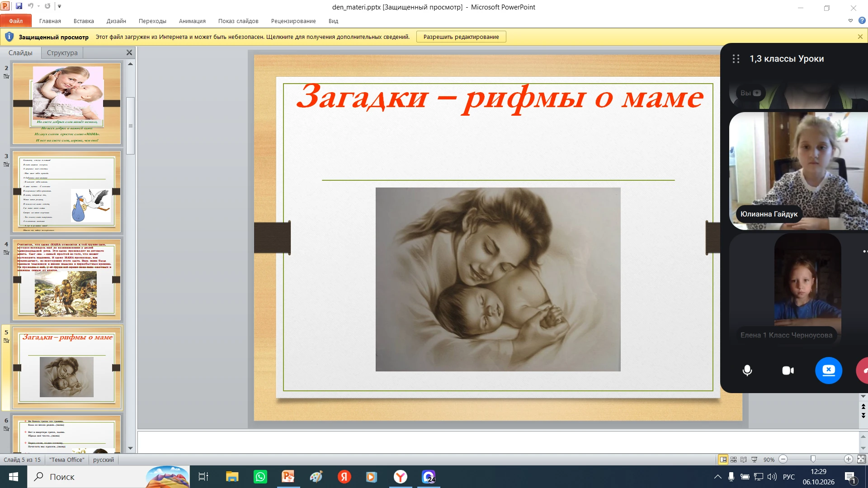Image resolution: width=868 pixels, height=488 pixels.
Task: Fit slide to current window icon
Action: click(x=861, y=460)
